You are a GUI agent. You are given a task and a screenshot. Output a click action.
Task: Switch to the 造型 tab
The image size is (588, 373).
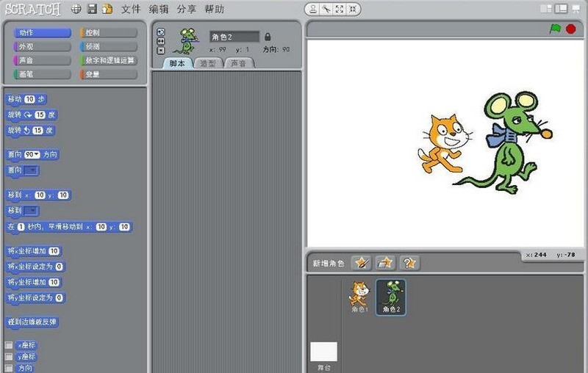tap(208, 64)
